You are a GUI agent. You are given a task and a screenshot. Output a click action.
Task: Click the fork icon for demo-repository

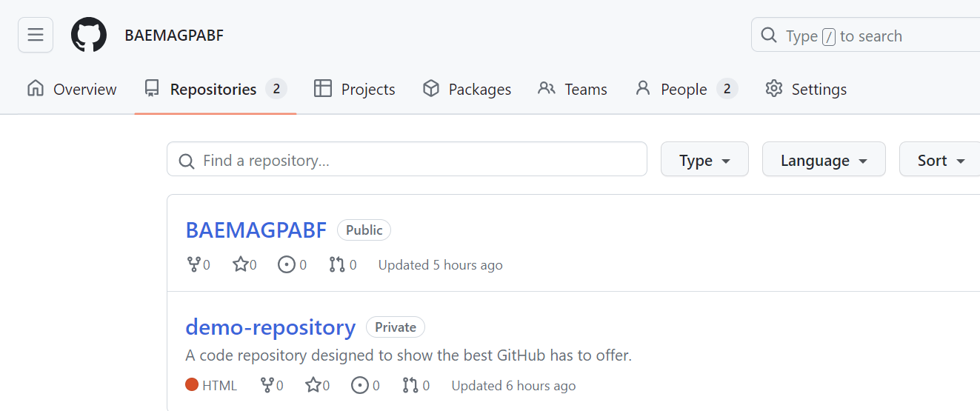(267, 385)
